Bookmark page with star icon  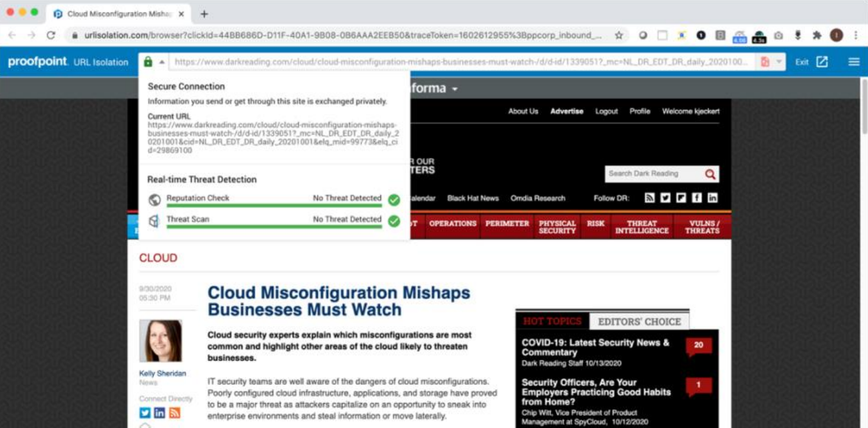pyautogui.click(x=619, y=35)
